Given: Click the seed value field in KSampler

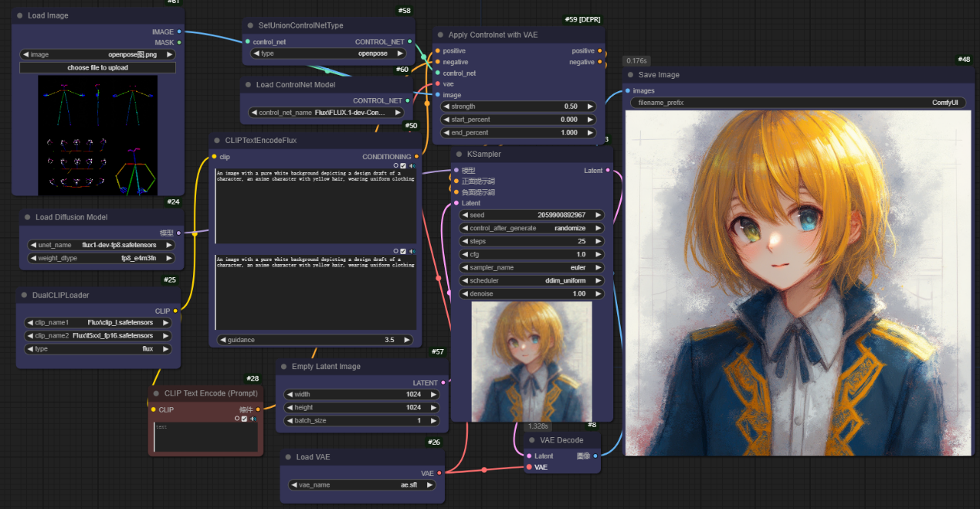Looking at the screenshot, I should (x=530, y=215).
